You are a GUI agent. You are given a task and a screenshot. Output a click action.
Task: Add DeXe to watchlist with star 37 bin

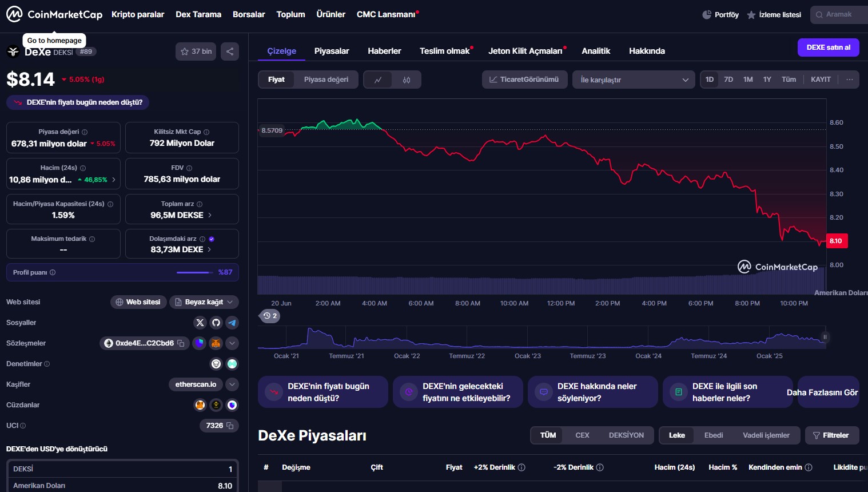pos(196,51)
